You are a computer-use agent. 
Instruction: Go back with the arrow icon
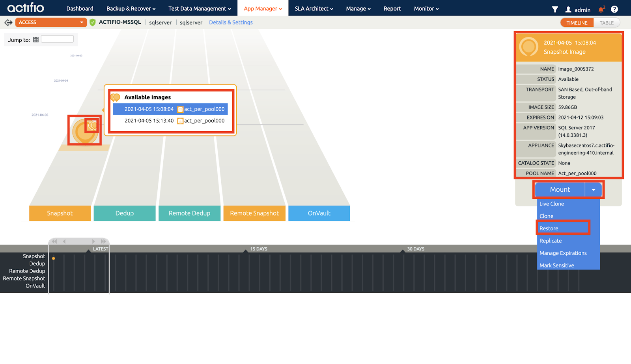point(8,22)
